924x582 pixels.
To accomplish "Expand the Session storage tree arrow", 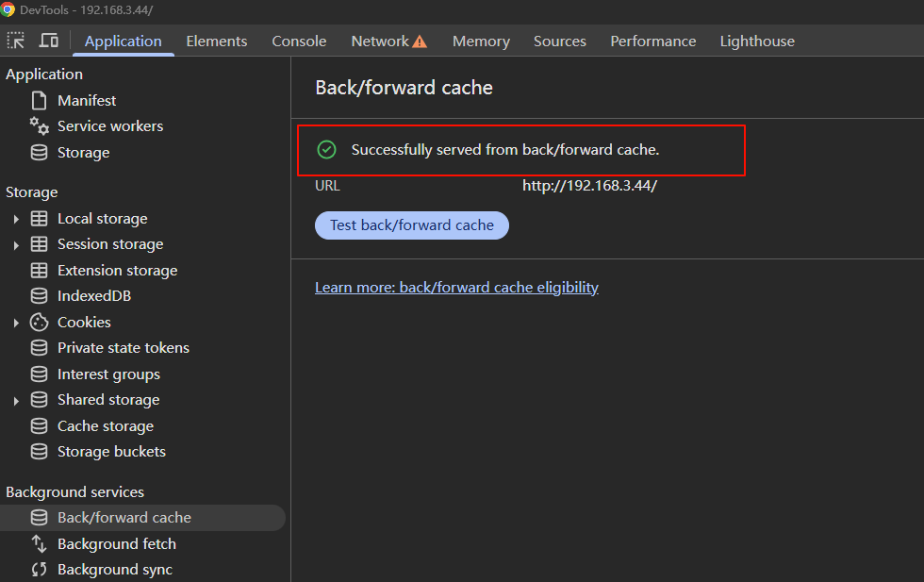I will (16, 244).
